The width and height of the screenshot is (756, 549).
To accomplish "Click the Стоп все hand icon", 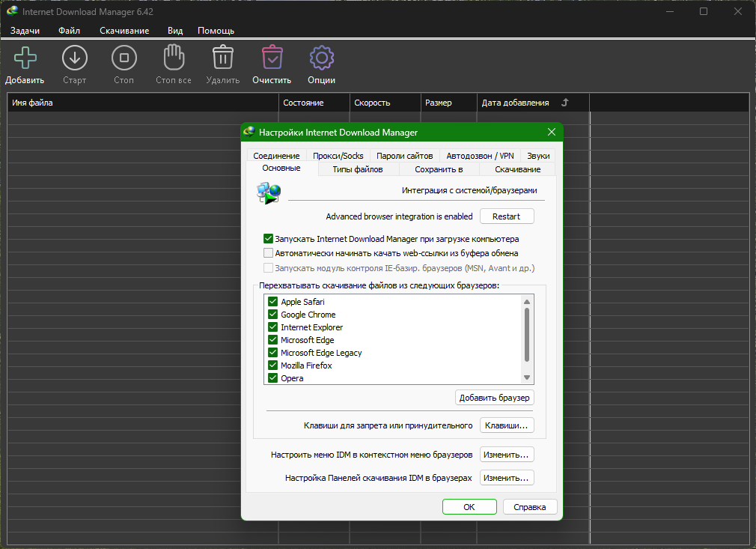I will (x=173, y=58).
